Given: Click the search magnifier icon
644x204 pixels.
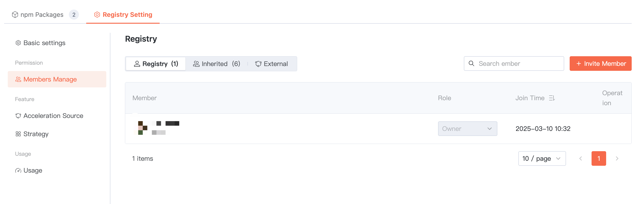Looking at the screenshot, I should click(471, 64).
